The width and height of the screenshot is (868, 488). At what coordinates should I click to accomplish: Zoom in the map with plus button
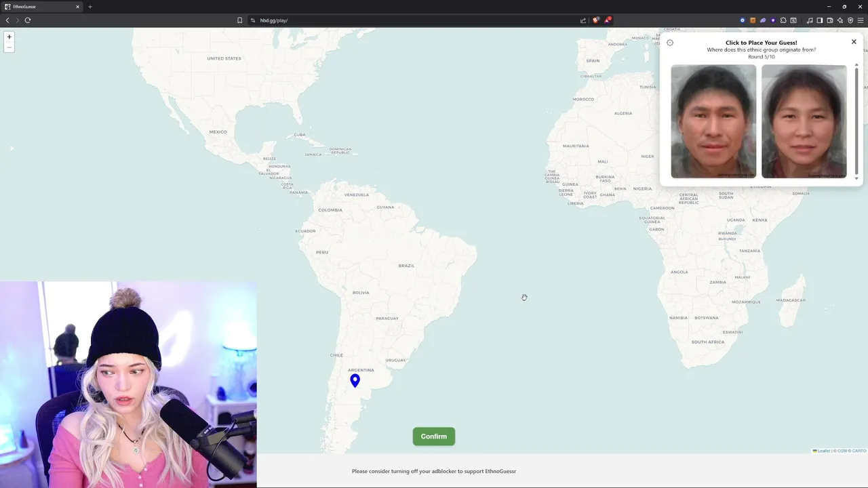point(9,37)
